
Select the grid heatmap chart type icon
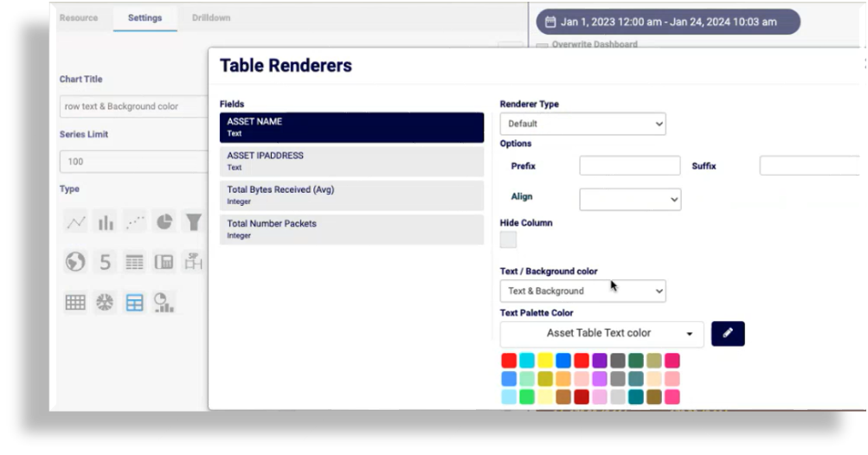click(76, 302)
